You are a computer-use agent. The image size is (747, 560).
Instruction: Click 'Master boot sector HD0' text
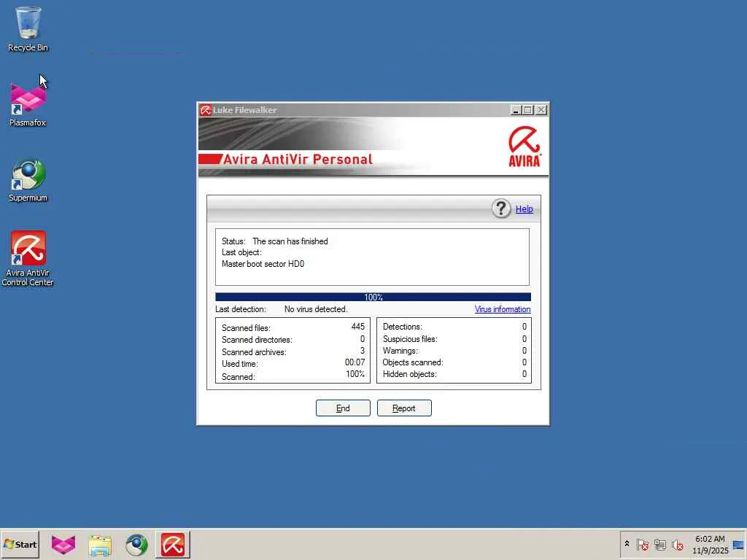pyautogui.click(x=263, y=264)
